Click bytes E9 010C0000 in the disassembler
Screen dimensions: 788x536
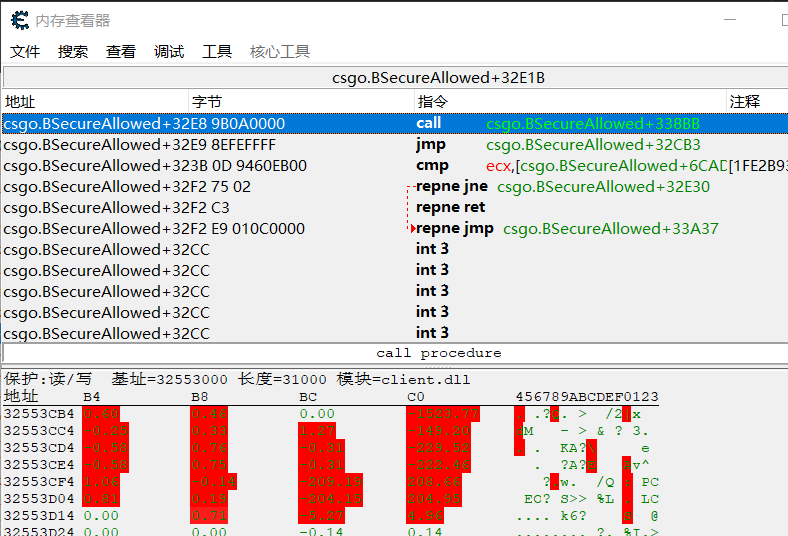pyautogui.click(x=258, y=229)
